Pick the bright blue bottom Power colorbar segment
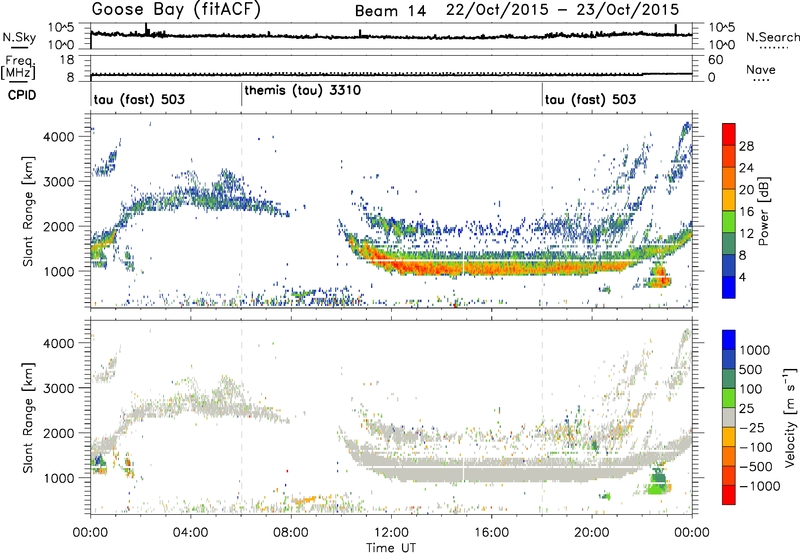 pyautogui.click(x=729, y=288)
